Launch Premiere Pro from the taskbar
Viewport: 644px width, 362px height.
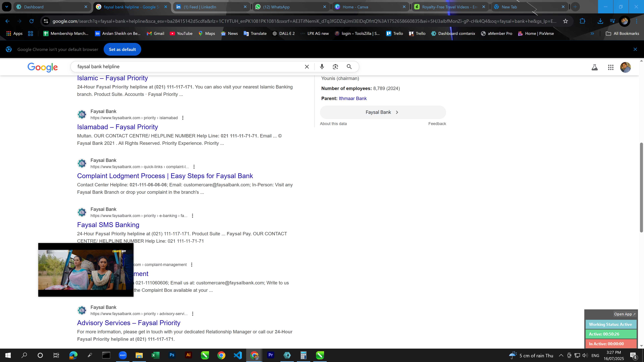(x=271, y=355)
